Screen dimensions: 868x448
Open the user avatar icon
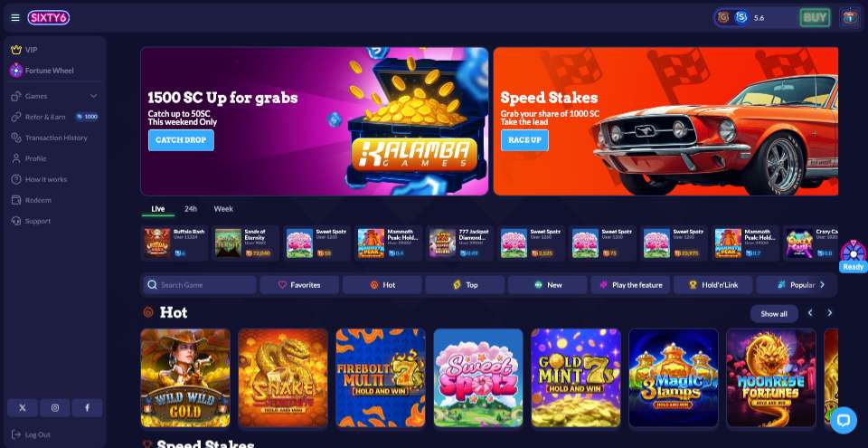(x=849, y=18)
